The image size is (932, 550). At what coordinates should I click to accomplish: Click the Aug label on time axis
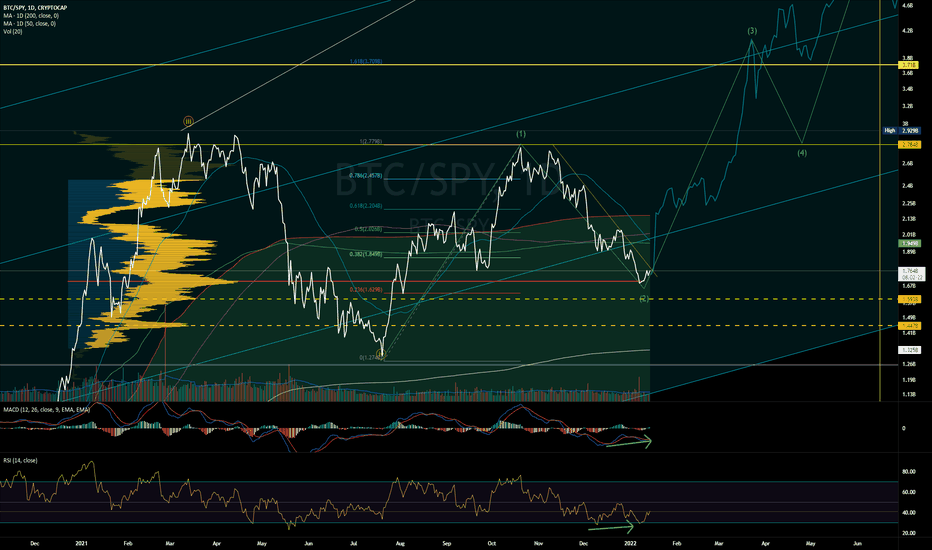400,543
